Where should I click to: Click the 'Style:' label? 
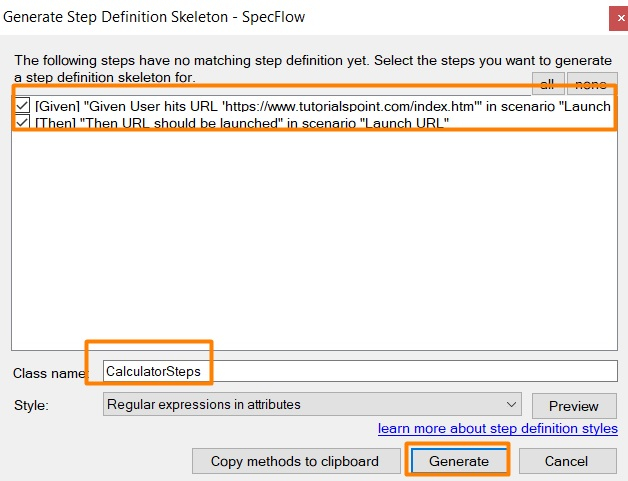point(31,405)
